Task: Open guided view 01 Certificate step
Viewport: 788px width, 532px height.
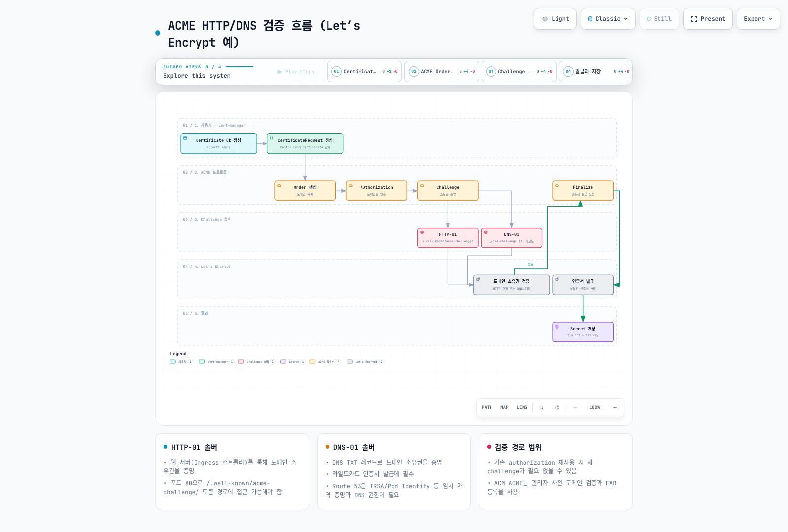Action: coord(364,71)
